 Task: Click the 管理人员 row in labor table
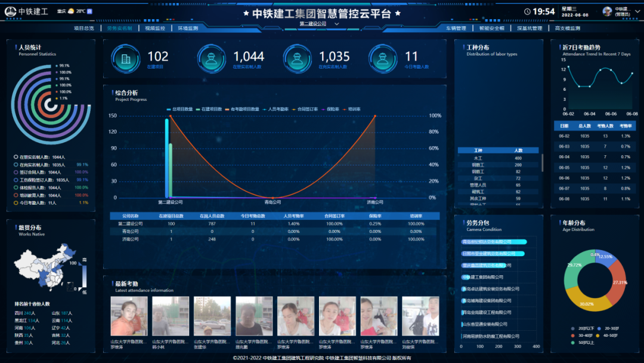pyautogui.click(x=498, y=185)
